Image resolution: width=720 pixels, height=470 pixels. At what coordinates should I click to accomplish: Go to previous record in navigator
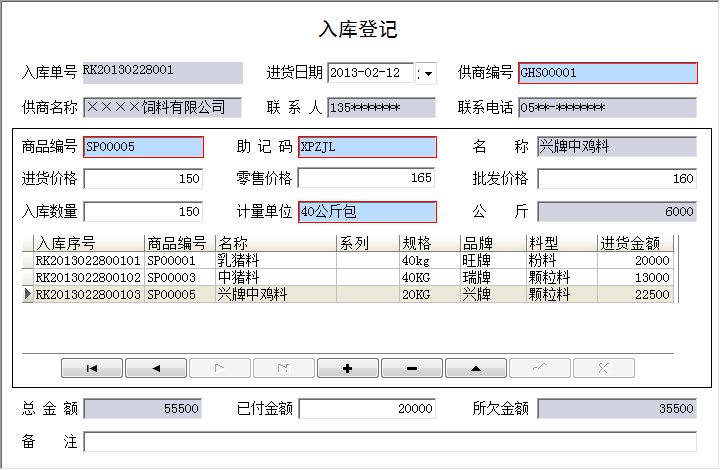[156, 368]
